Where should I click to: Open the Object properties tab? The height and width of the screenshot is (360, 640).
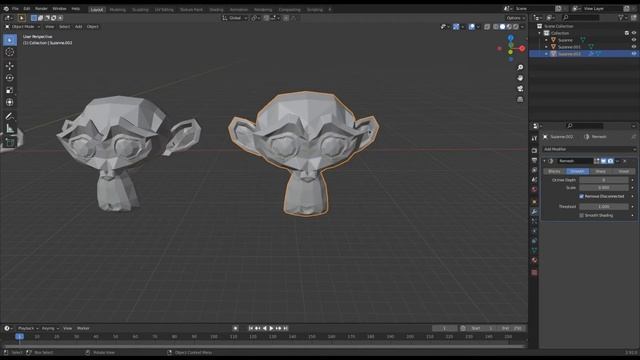(534, 202)
